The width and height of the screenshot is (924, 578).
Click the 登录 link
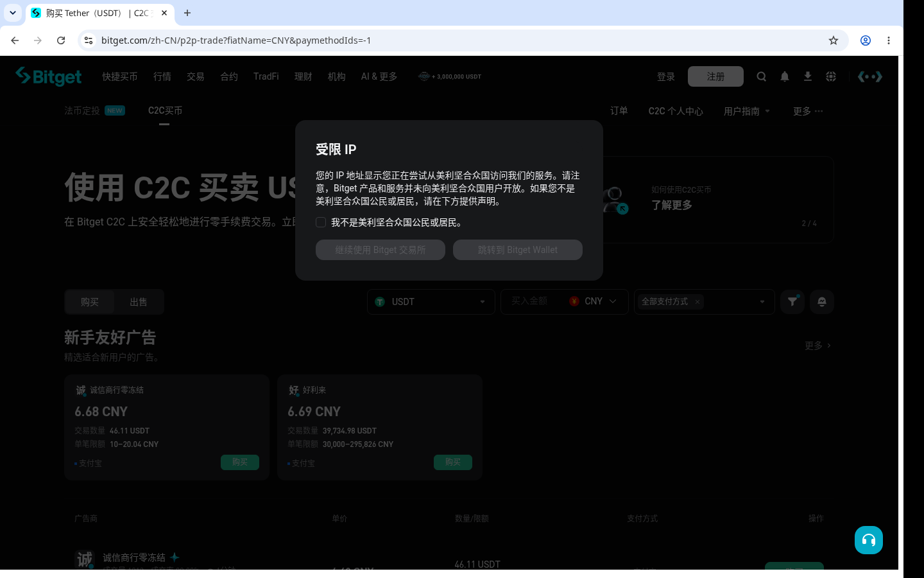tap(666, 77)
